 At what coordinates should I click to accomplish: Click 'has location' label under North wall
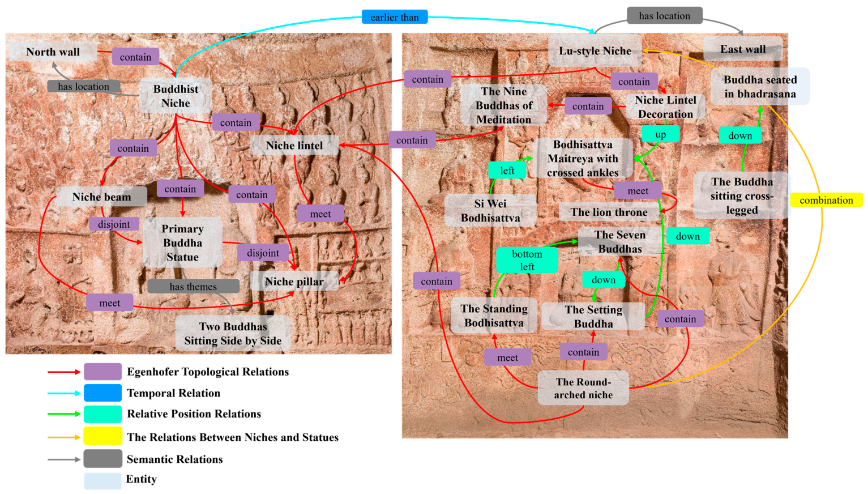tap(84, 86)
